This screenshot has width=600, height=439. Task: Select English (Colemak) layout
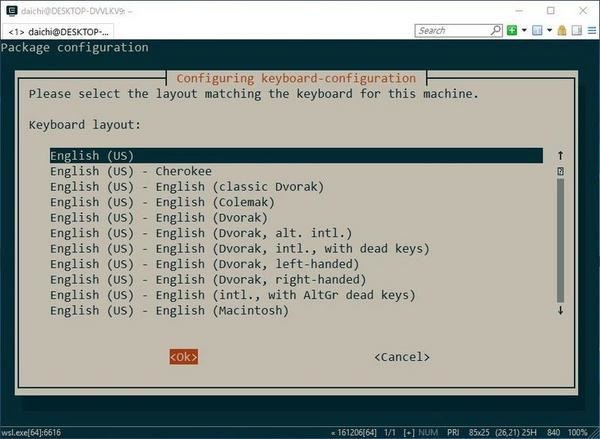[162, 202]
